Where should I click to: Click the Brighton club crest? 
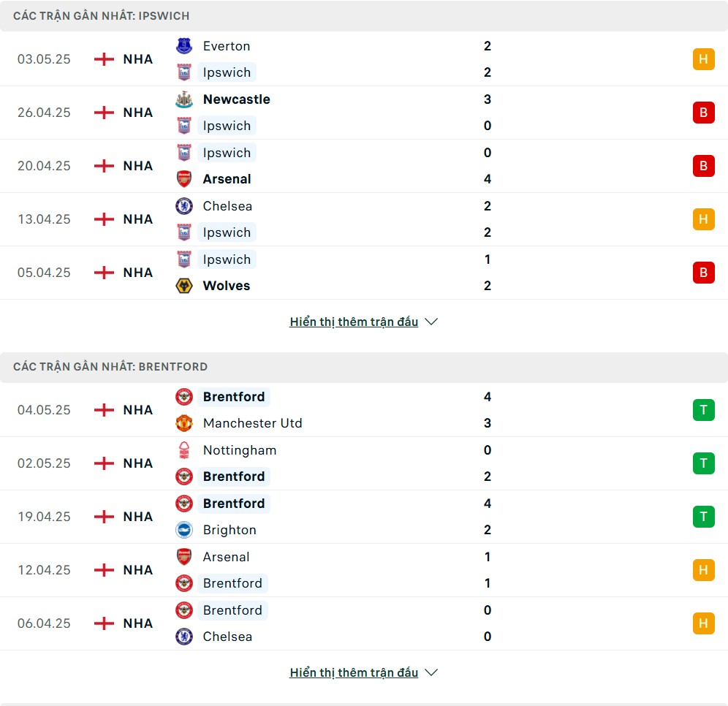coord(184,530)
